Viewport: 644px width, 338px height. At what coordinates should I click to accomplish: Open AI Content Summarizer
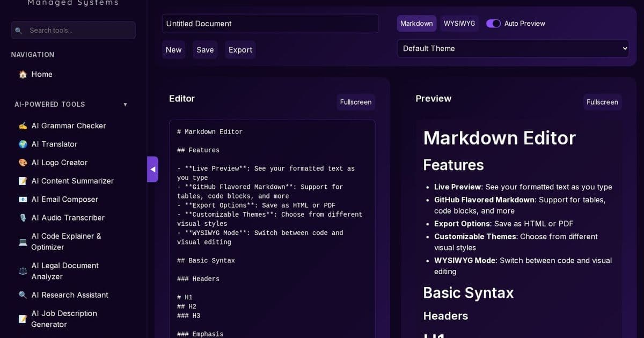pos(73,181)
